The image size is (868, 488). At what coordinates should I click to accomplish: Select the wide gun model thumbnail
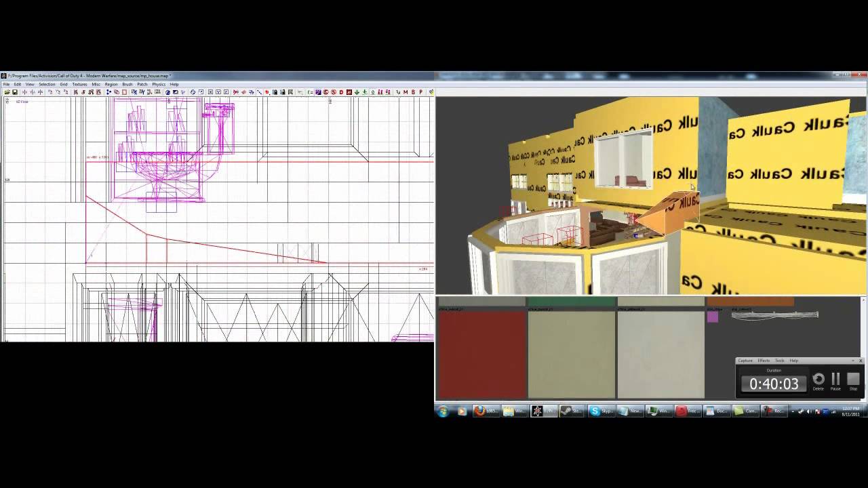pyautogui.click(x=775, y=314)
